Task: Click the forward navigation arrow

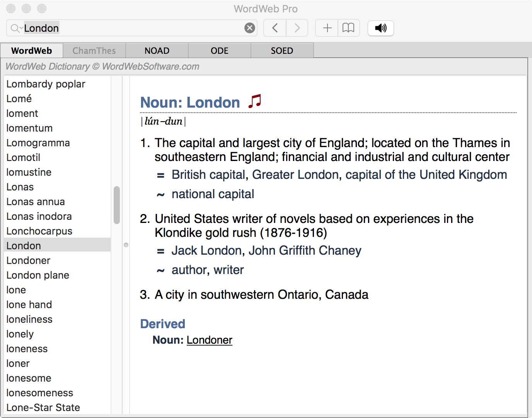Action: pos(297,27)
